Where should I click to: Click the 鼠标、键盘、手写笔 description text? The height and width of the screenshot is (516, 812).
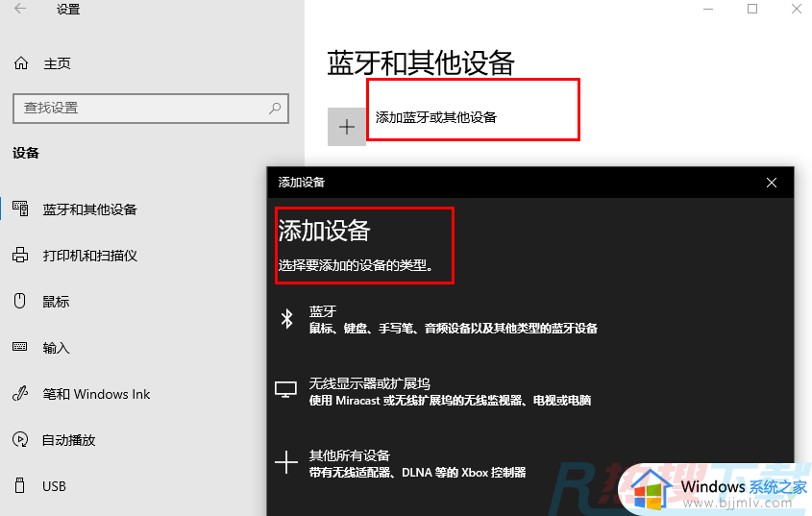coord(454,329)
